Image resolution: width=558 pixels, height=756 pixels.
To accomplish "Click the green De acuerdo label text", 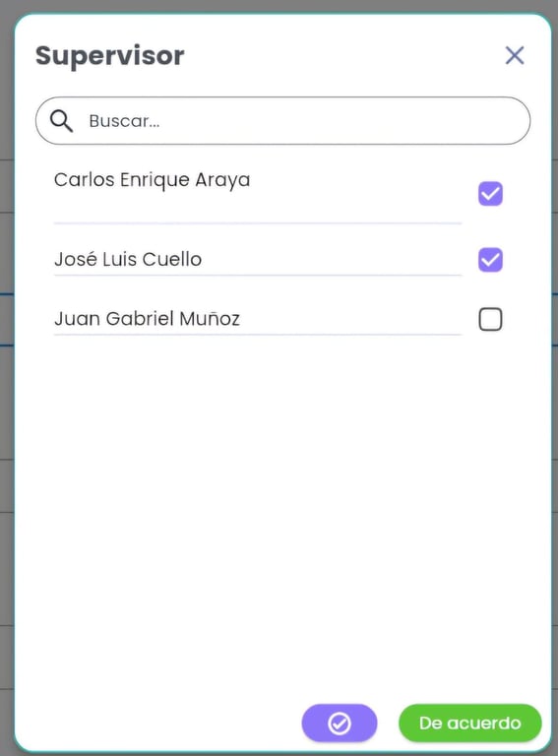I will point(469,724).
